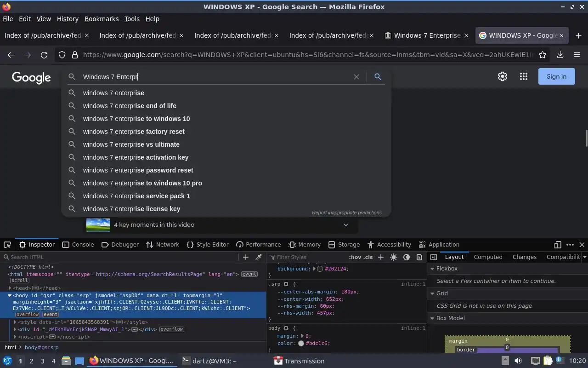Expand the margin shorthand value arrow
588x368 pixels.
coord(302,336)
